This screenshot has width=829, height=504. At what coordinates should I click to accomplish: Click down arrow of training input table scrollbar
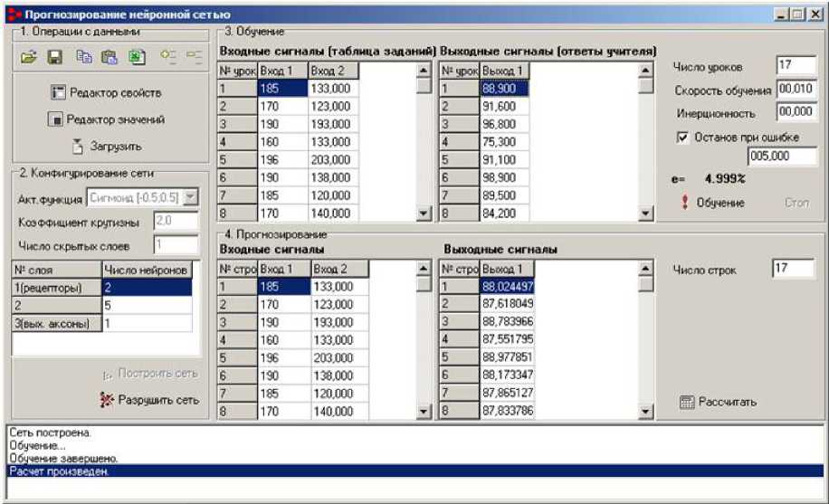coord(424,214)
